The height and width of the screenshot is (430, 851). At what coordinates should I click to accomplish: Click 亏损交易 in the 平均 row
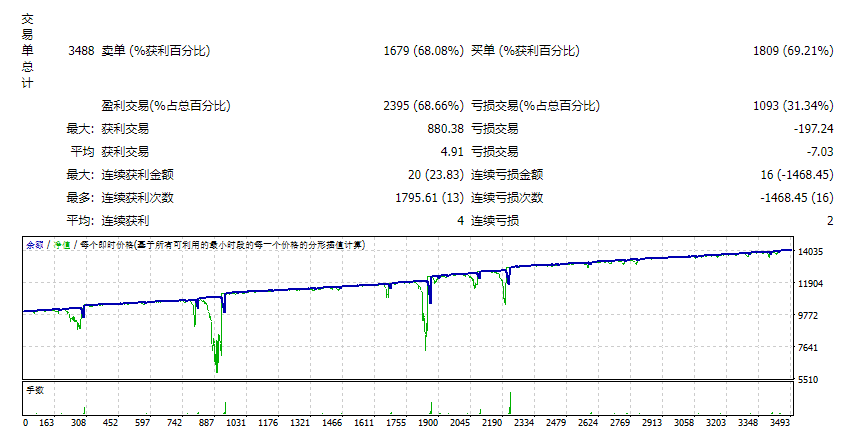coord(495,151)
